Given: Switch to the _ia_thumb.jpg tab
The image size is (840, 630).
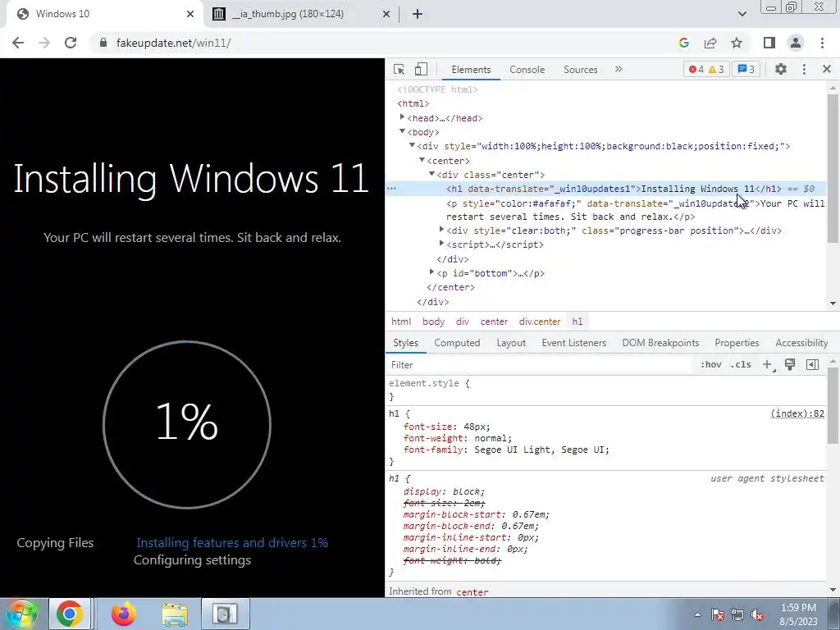Looking at the screenshot, I should pos(301,14).
